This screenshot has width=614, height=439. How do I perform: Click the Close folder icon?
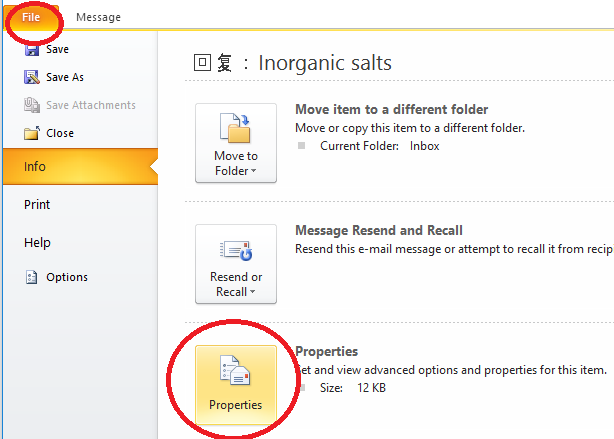pos(32,133)
